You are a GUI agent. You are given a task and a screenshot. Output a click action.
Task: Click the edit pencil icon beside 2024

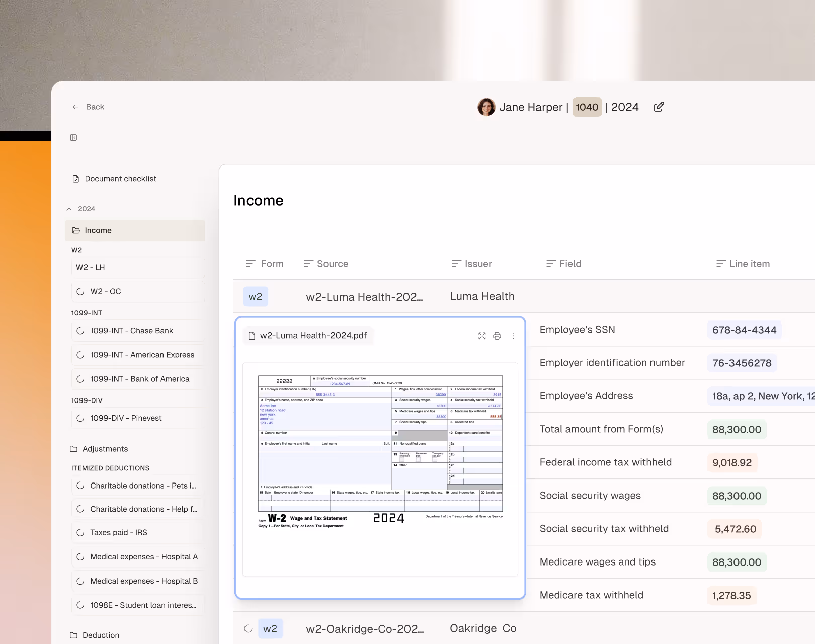point(659,107)
